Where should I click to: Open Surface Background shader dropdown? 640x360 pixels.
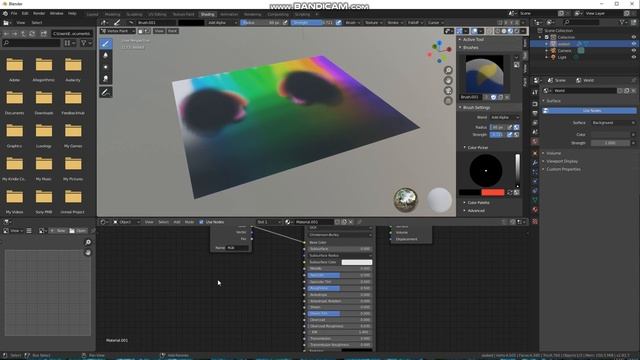pos(613,123)
